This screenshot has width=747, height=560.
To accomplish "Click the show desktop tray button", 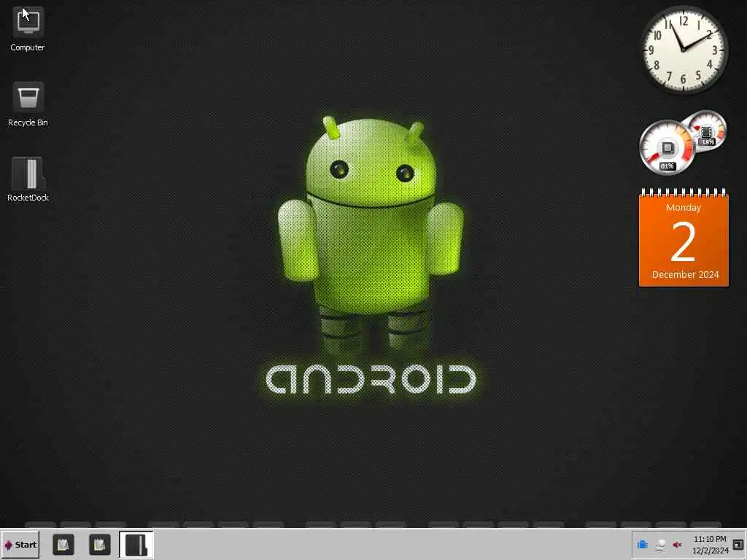I will pyautogui.click(x=738, y=544).
